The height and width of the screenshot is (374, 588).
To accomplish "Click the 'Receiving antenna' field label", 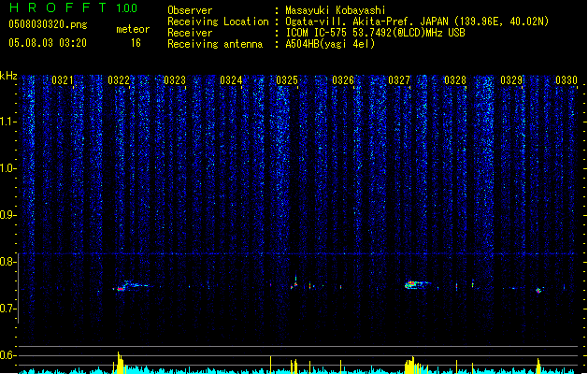I will pyautogui.click(x=215, y=44).
